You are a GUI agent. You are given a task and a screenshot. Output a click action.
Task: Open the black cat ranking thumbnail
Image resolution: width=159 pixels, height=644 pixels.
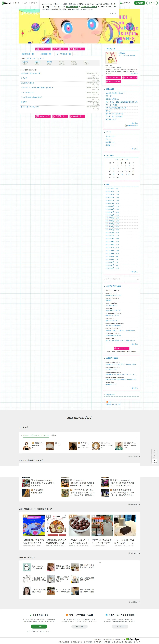coord(73,446)
